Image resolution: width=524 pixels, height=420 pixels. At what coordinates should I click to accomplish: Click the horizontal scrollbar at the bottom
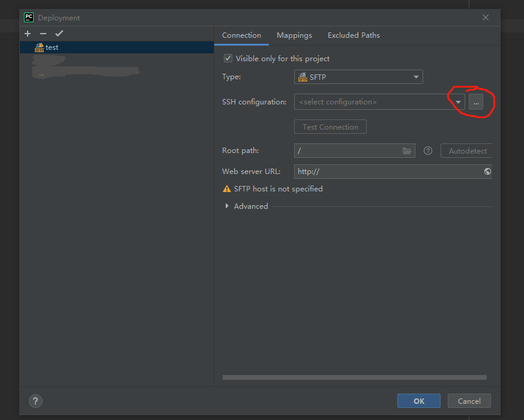pyautogui.click(x=355, y=377)
